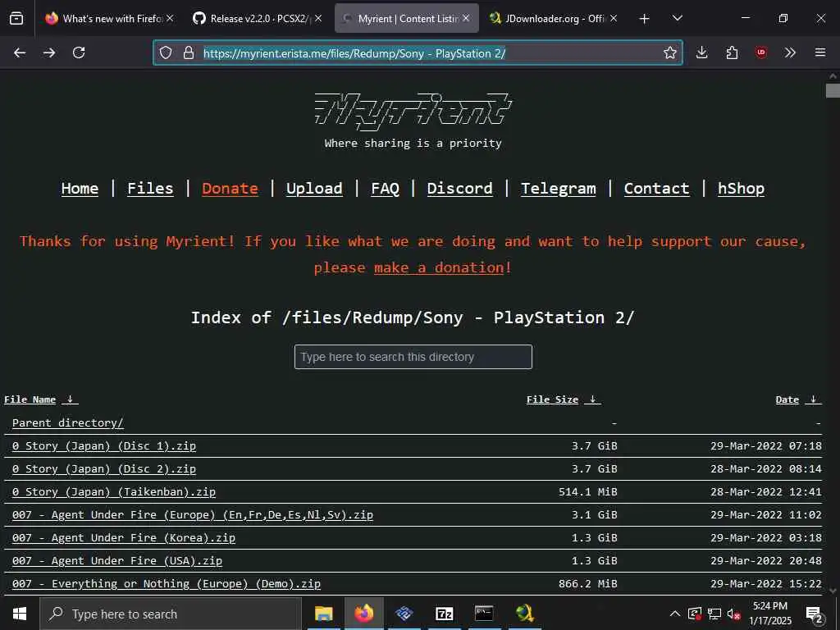
Task: Open the Windows Start menu
Action: (x=20, y=614)
